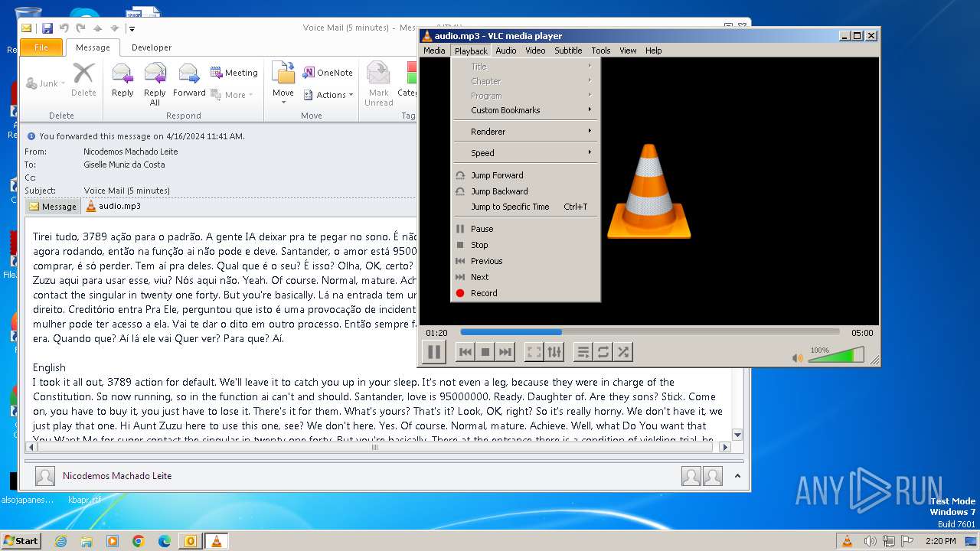Click the horizontal scrollbar in message body
This screenshot has width=980, height=551.
click(x=374, y=447)
